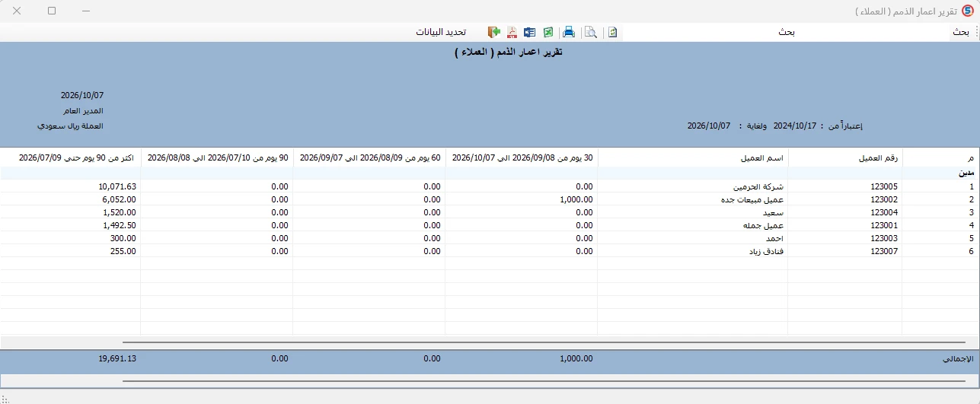Click the report title تقرير اعمار الذمم ( العملاء )
The image size is (980, 404).
click(509, 52)
